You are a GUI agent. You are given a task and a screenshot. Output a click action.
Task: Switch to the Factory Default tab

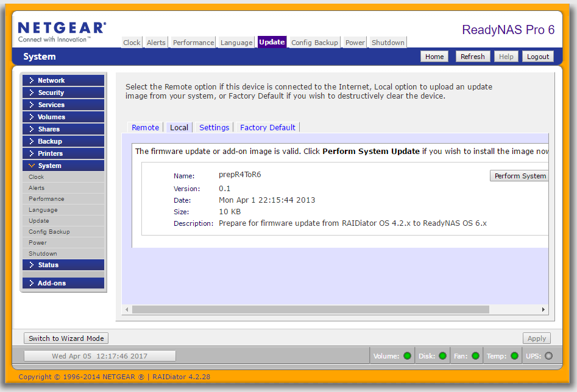point(267,128)
